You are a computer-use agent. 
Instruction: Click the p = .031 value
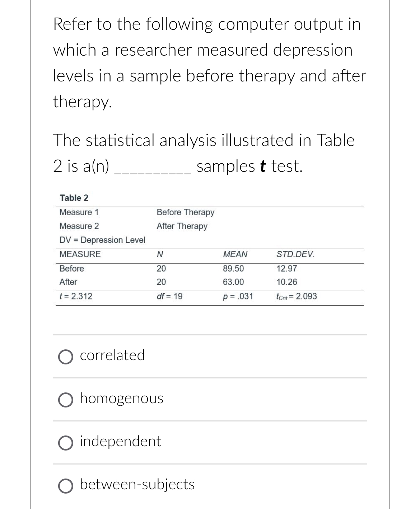coord(238,296)
